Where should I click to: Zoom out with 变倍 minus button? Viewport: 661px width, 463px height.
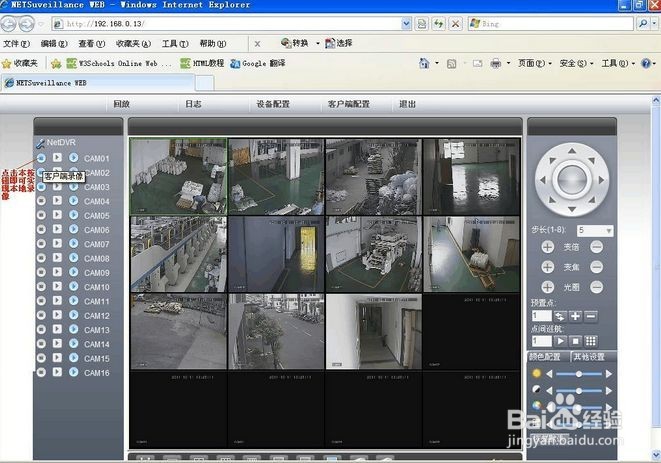coord(597,247)
